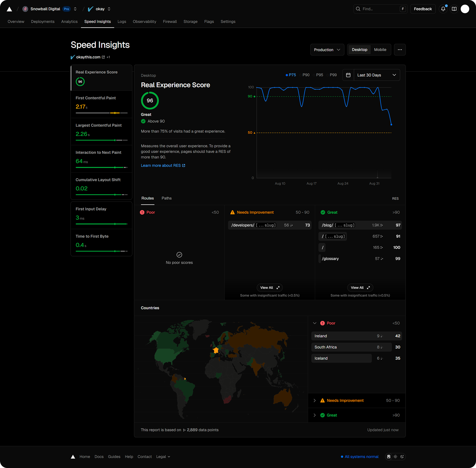Click the red Poor countries alert icon
Screen dimensions: 476x468
(x=322, y=323)
